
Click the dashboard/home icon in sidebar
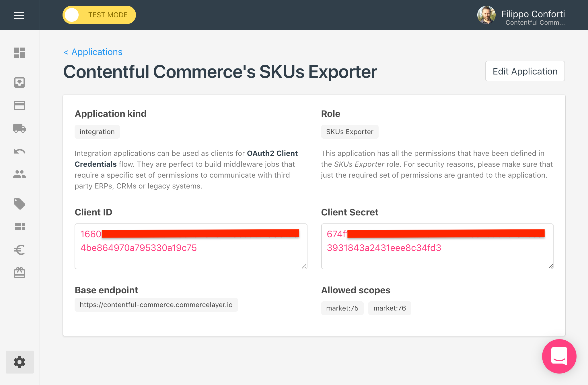(x=19, y=53)
